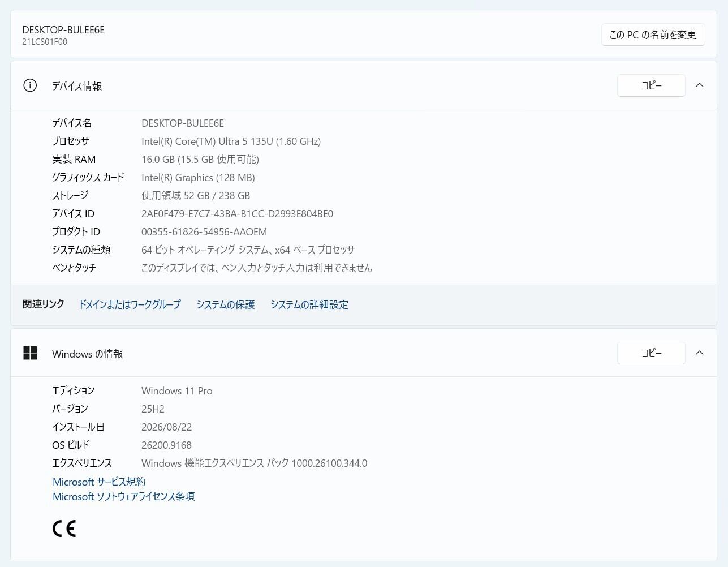The height and width of the screenshot is (567, 728).
Task: Click the device info circle icon
Action: click(30, 85)
